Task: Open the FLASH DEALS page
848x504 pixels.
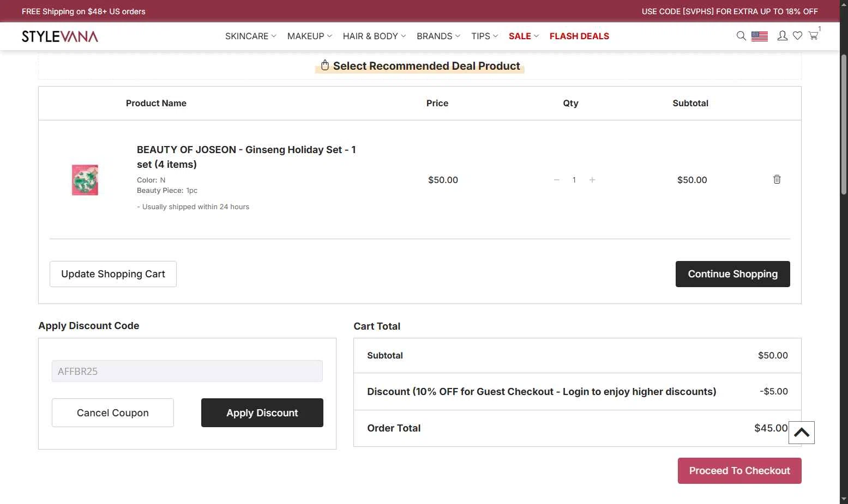Action: pyautogui.click(x=579, y=36)
